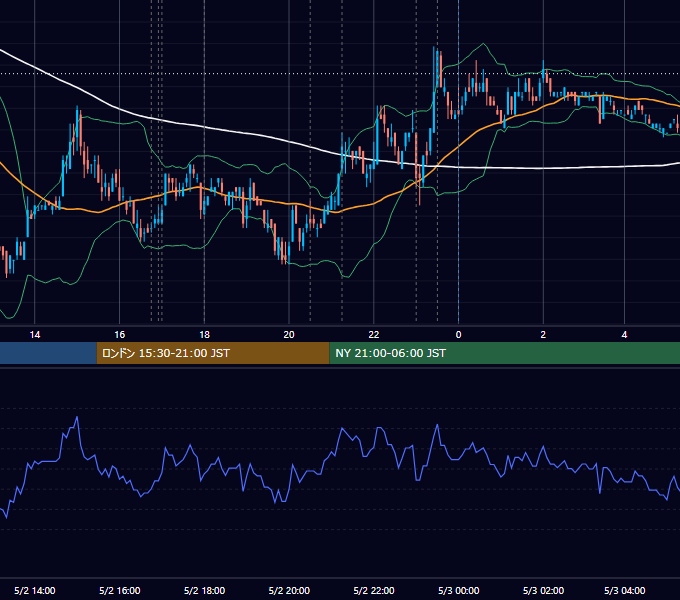Click the 5/2 20:00 date label

pos(289,590)
